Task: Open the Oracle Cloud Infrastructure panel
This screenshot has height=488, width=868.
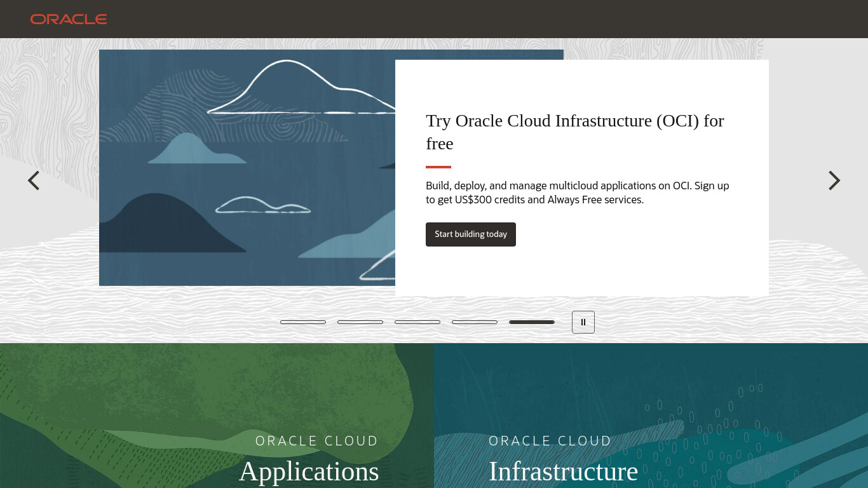Action: point(651,416)
